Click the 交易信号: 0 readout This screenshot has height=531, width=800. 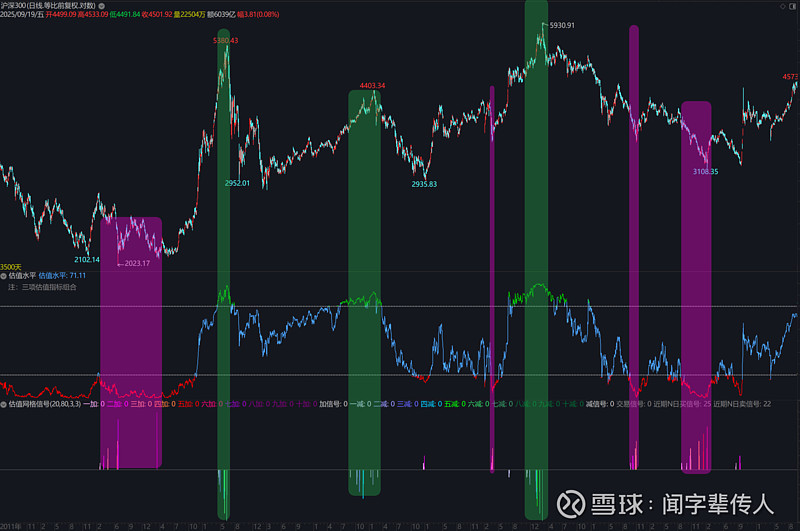coord(634,404)
